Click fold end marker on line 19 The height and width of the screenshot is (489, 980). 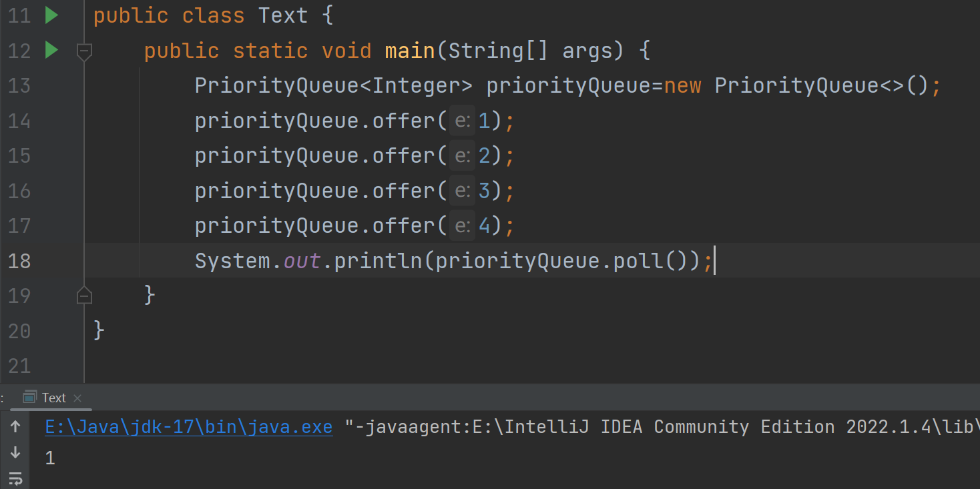click(84, 294)
